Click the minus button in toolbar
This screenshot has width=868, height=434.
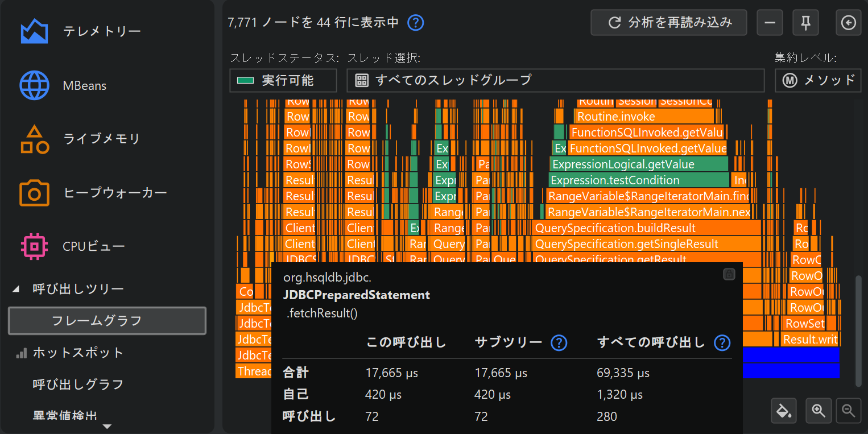pos(770,23)
